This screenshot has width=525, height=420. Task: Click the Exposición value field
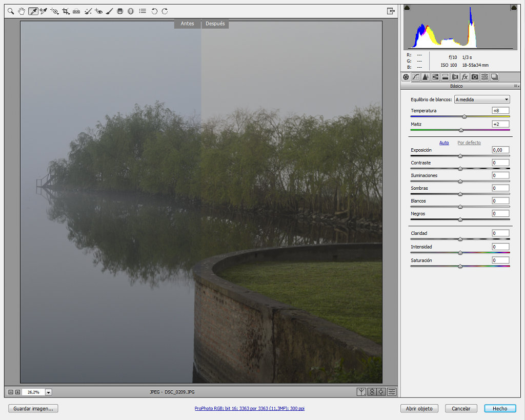pyautogui.click(x=500, y=150)
